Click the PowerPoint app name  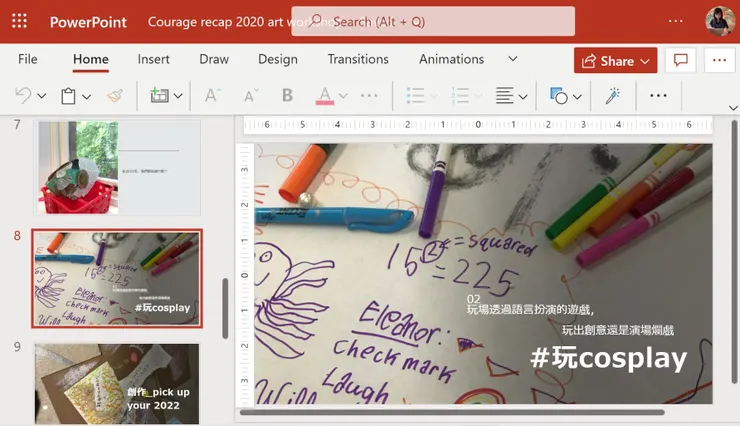(x=88, y=22)
